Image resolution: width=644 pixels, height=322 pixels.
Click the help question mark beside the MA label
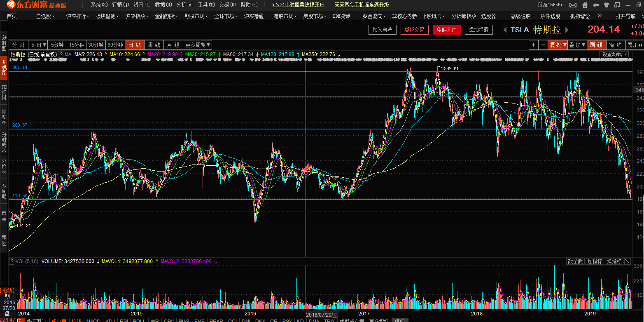click(61, 54)
